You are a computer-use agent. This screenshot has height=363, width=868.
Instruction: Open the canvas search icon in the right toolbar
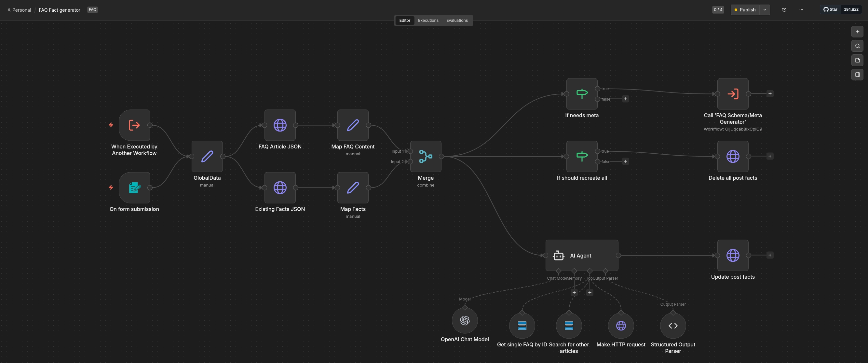pyautogui.click(x=858, y=46)
